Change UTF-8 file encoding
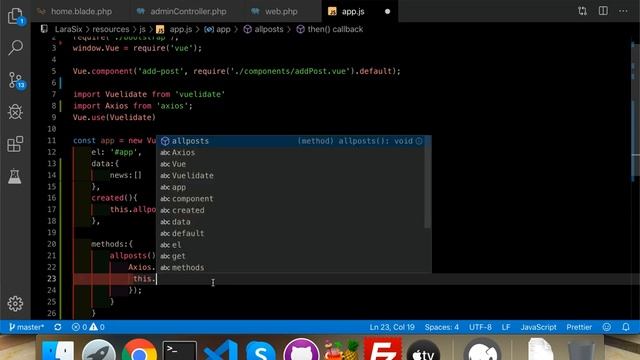 pyautogui.click(x=480, y=327)
